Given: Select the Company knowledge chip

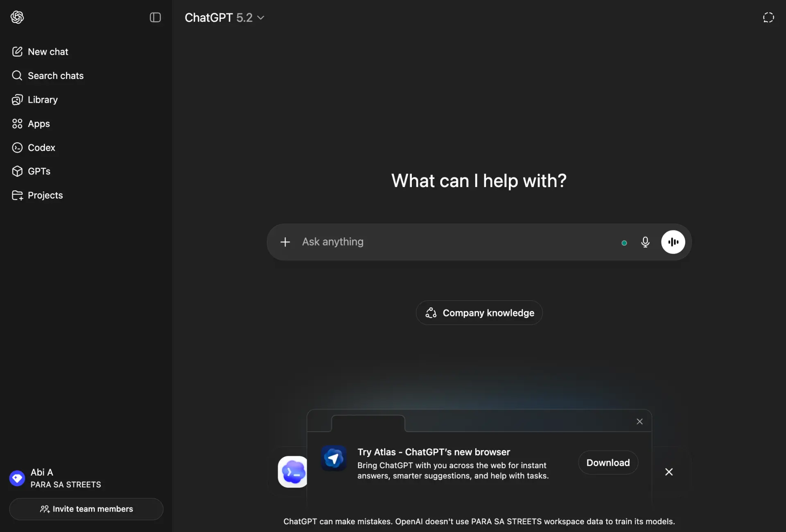Looking at the screenshot, I should 479,313.
